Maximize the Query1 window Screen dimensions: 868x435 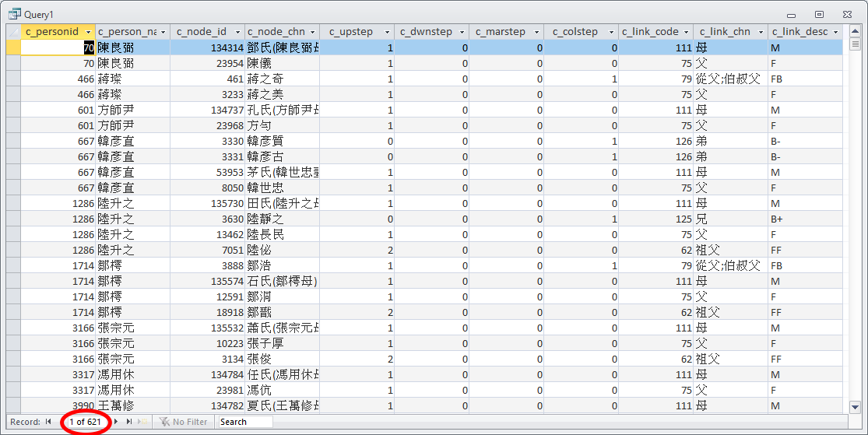[x=819, y=14]
